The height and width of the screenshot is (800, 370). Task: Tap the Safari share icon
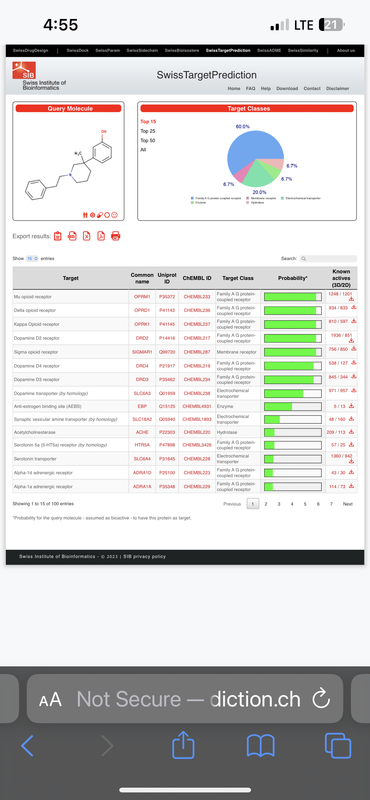click(184, 744)
